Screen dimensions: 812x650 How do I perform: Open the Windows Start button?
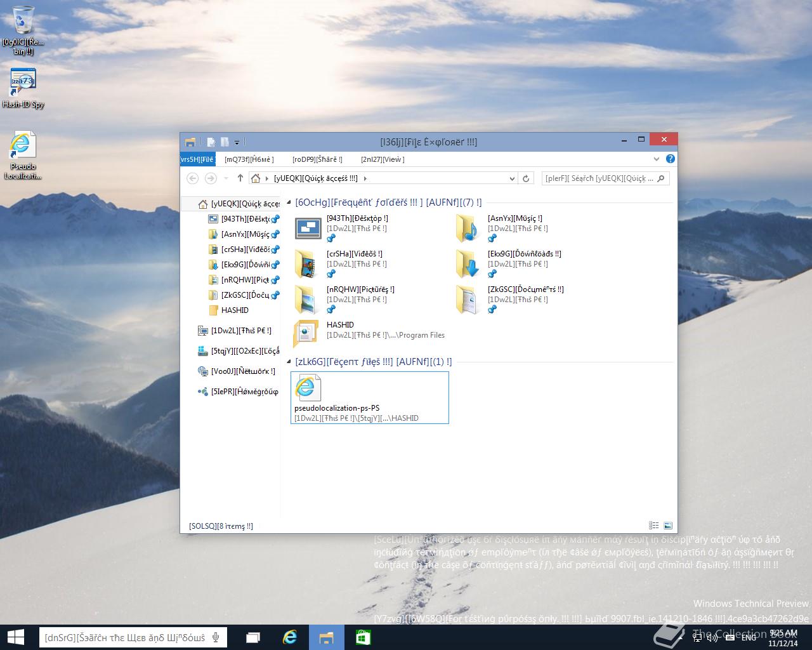click(x=15, y=637)
